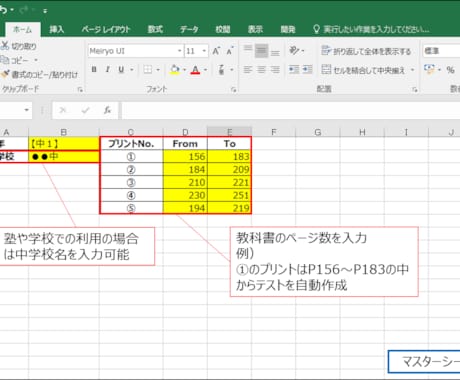Switch to the ホーム (Home) tab
This screenshot has width=460, height=380.
[x=23, y=29]
